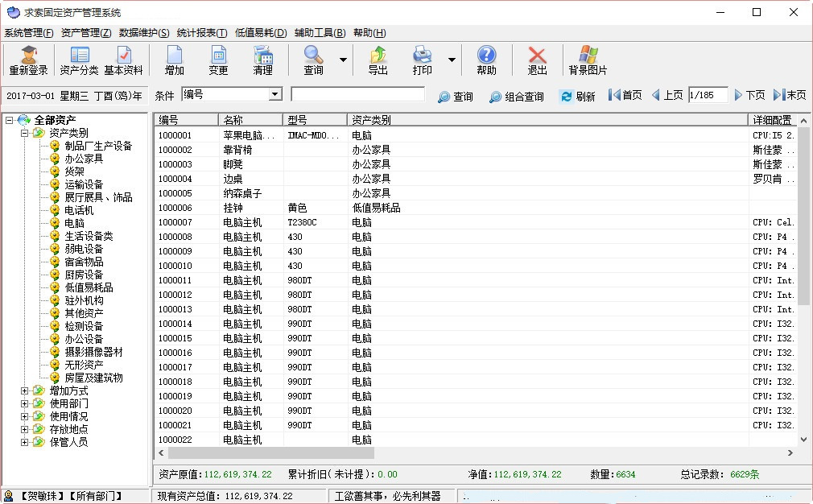Screen dimensions: 813x504
Task: Click the 打印 print icon
Action: click(423, 60)
